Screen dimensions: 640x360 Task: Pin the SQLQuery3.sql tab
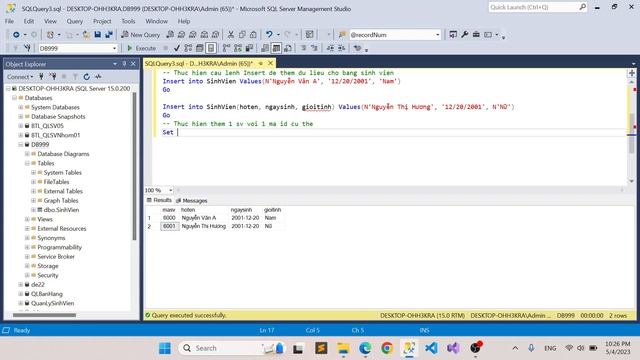click(261, 63)
